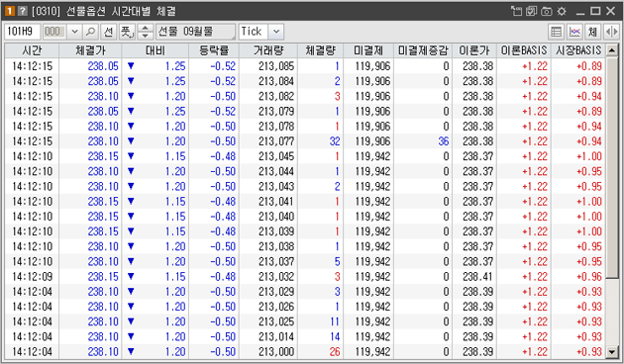Maximize the 0310 window
The width and height of the screenshot is (624, 364).
click(x=595, y=11)
